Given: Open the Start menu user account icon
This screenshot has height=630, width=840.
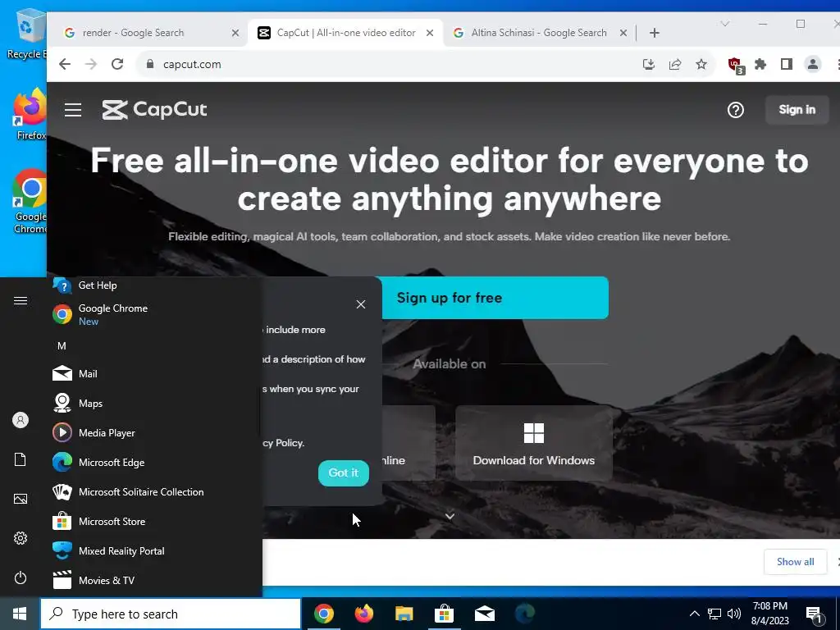Looking at the screenshot, I should (21, 420).
